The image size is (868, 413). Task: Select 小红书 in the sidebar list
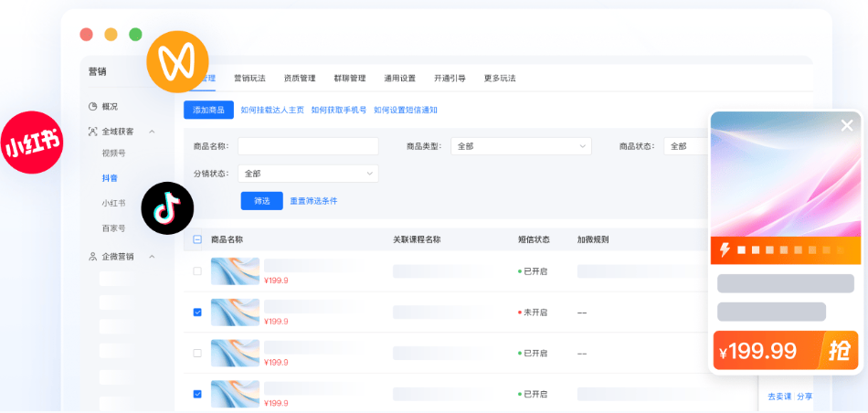tap(113, 203)
